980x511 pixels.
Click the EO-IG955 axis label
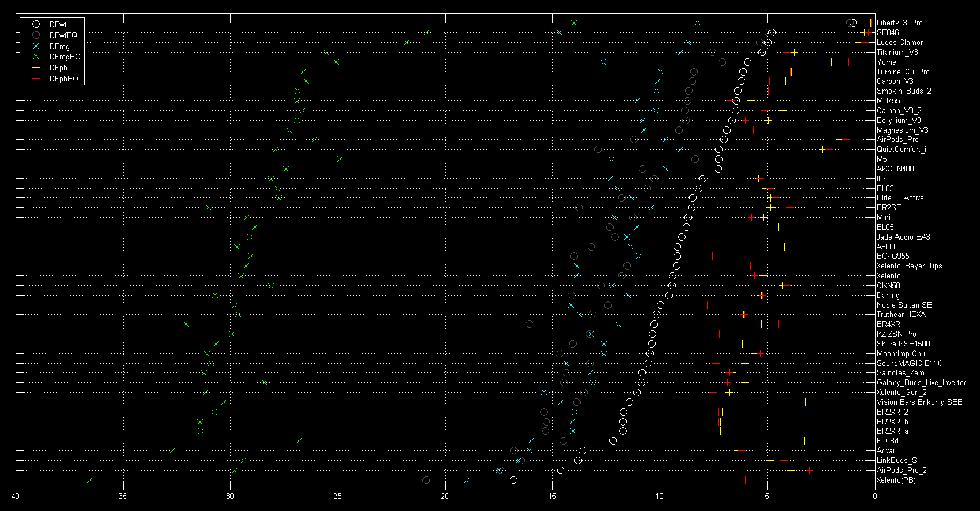point(893,256)
